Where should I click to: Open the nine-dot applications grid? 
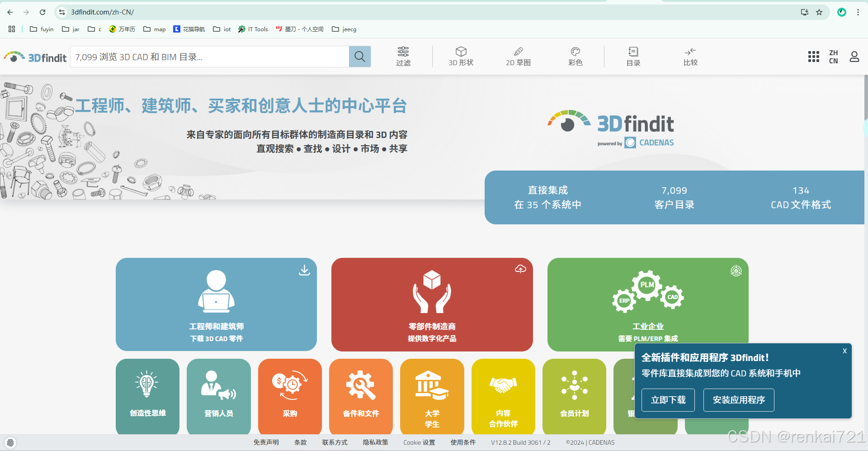click(814, 57)
